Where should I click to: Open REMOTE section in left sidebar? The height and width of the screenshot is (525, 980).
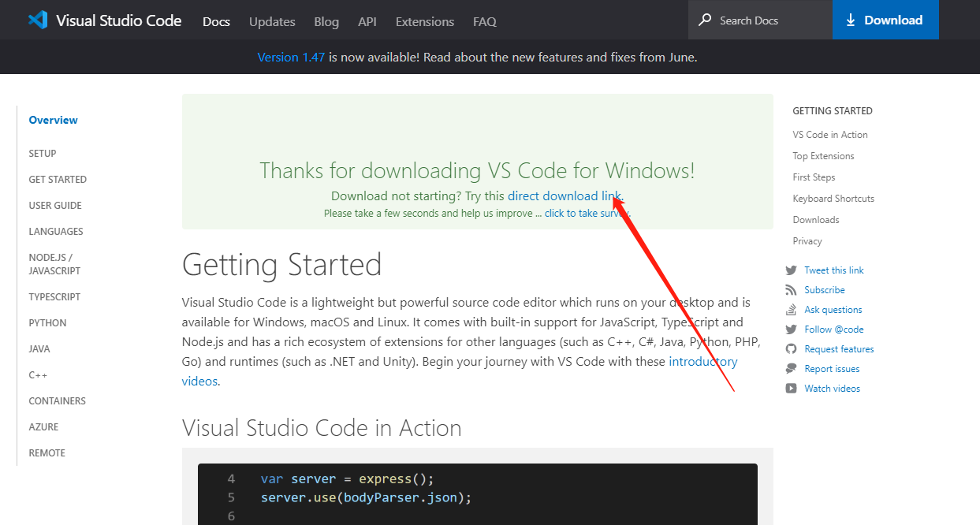47,452
